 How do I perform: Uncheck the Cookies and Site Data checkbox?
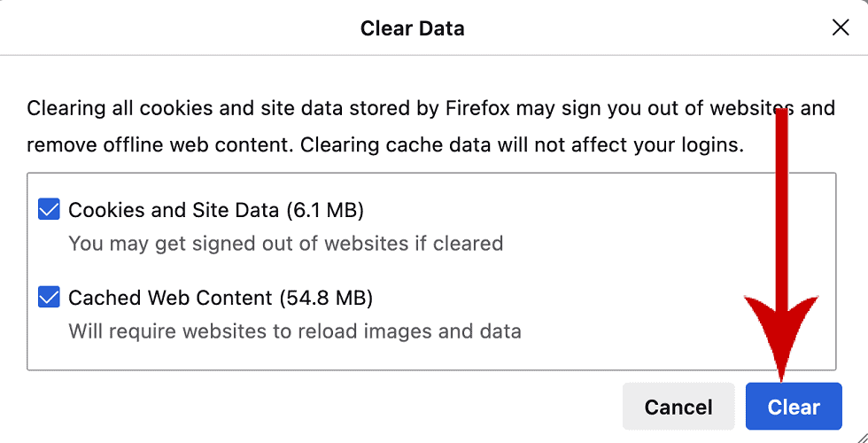click(49, 211)
